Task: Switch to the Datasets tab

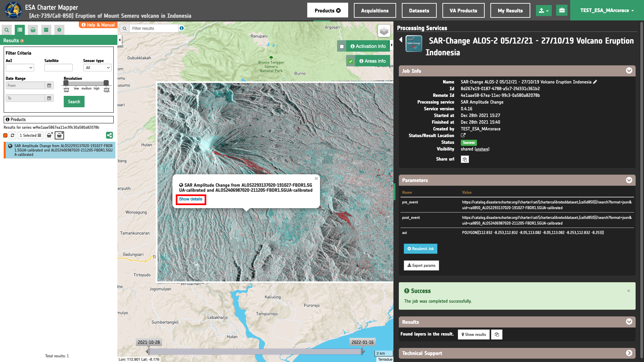Action: pyautogui.click(x=419, y=10)
